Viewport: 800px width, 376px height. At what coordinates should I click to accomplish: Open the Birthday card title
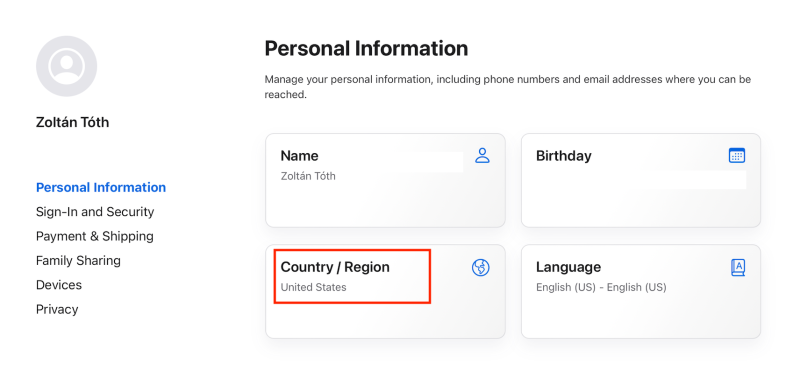click(x=564, y=156)
